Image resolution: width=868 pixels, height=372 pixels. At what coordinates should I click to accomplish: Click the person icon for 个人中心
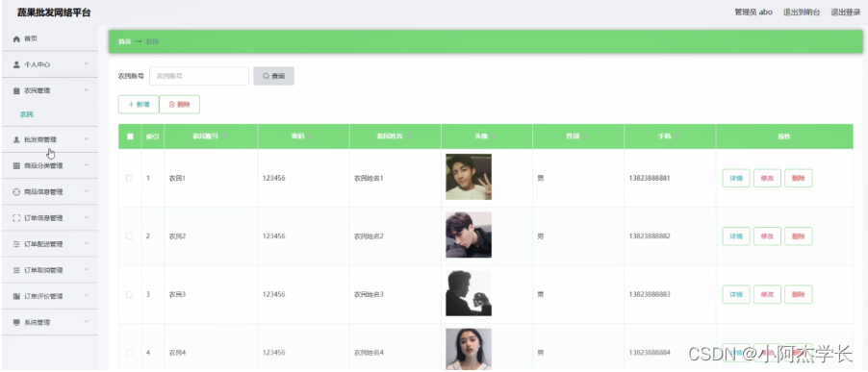click(x=16, y=64)
